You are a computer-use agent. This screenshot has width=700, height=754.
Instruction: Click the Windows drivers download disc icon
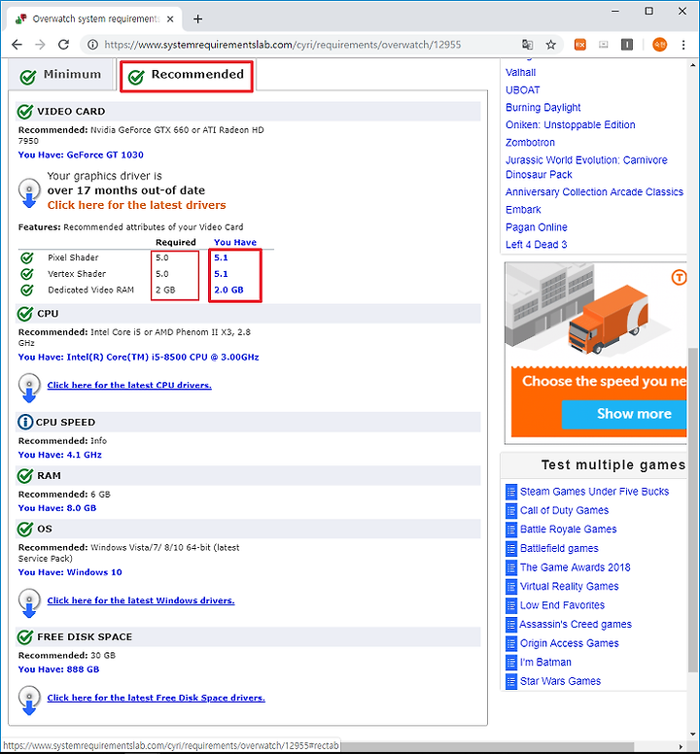tap(29, 603)
